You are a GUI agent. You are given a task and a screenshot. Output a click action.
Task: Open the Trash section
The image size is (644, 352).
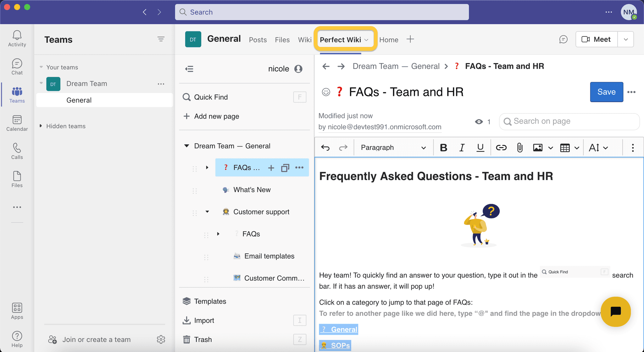[203, 339]
